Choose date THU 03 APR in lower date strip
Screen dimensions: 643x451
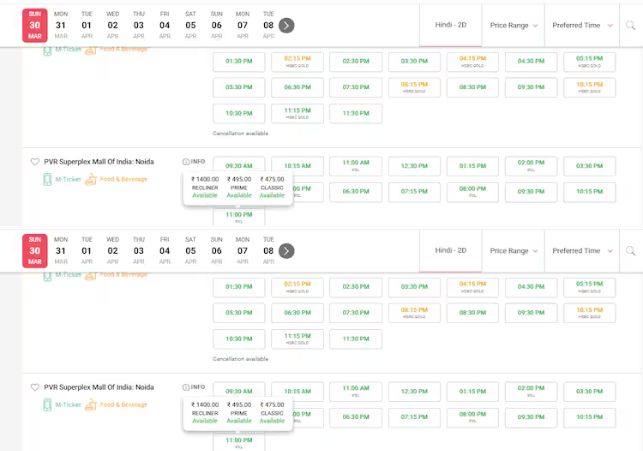pos(139,251)
